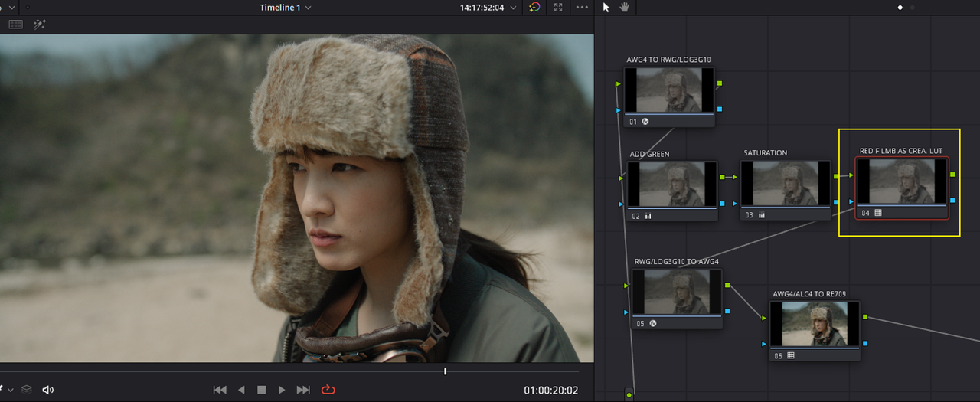This screenshot has height=402, width=980.
Task: Expand the chevron at viewer top-left
Action: click(12, 8)
